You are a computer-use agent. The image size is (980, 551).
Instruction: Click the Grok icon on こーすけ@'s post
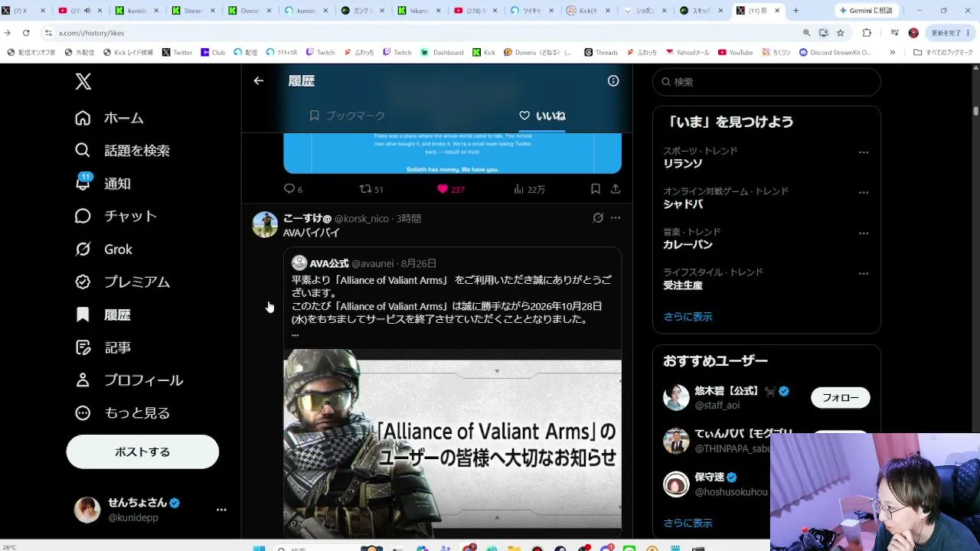click(598, 218)
